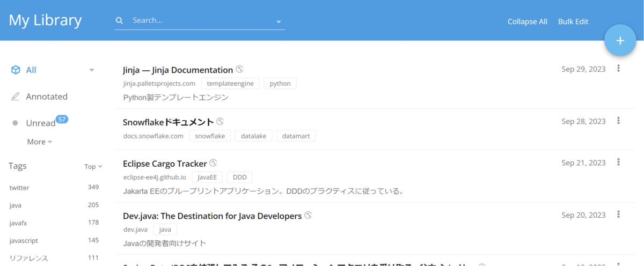The width and height of the screenshot is (644, 266).
Task: Click the Jakarta EE blueprint description text
Action: [x=263, y=191]
